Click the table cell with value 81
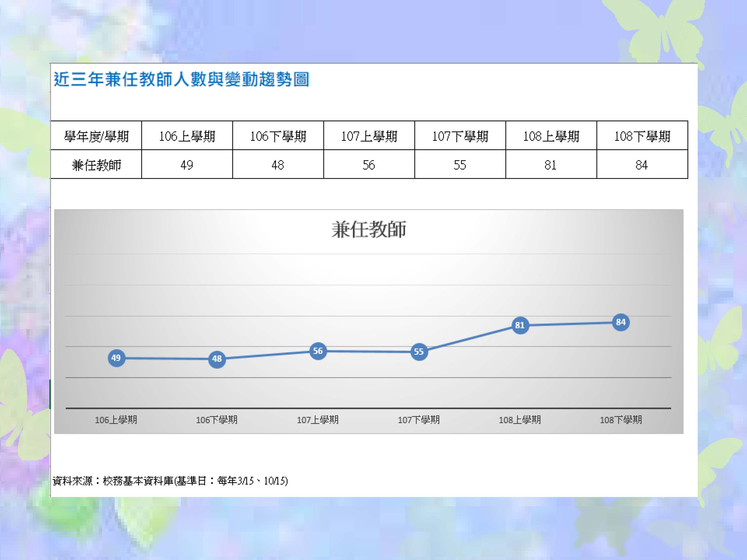 coord(551,164)
